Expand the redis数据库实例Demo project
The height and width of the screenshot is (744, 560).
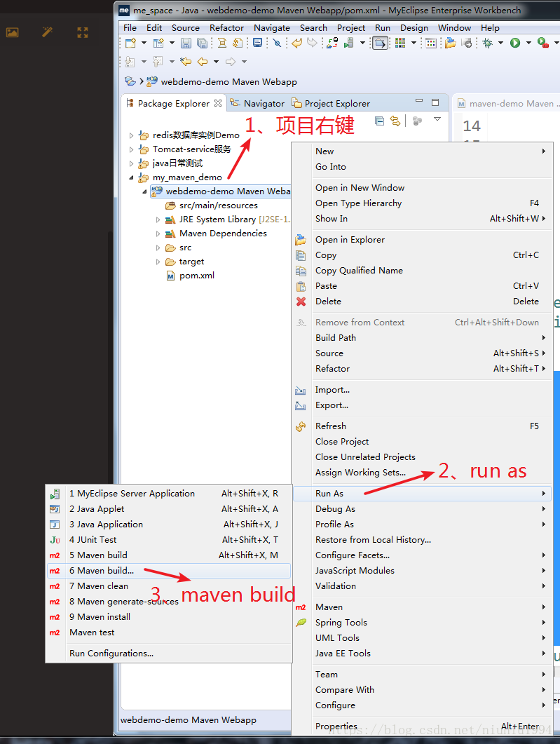pos(131,136)
